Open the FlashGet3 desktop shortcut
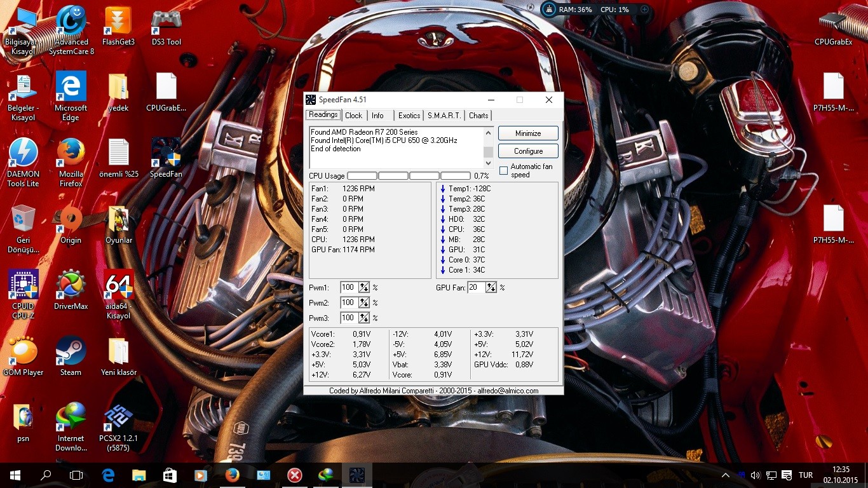This screenshot has height=488, width=868. (x=118, y=27)
